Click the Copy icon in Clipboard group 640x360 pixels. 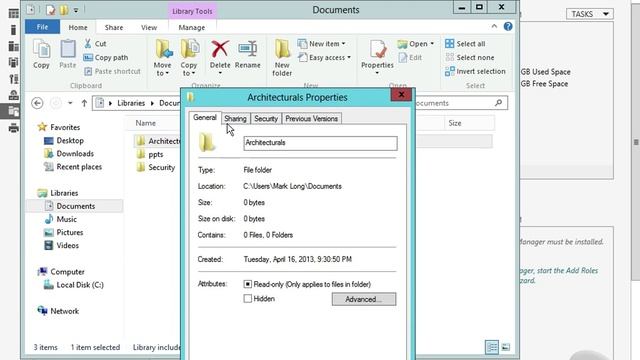click(41, 55)
